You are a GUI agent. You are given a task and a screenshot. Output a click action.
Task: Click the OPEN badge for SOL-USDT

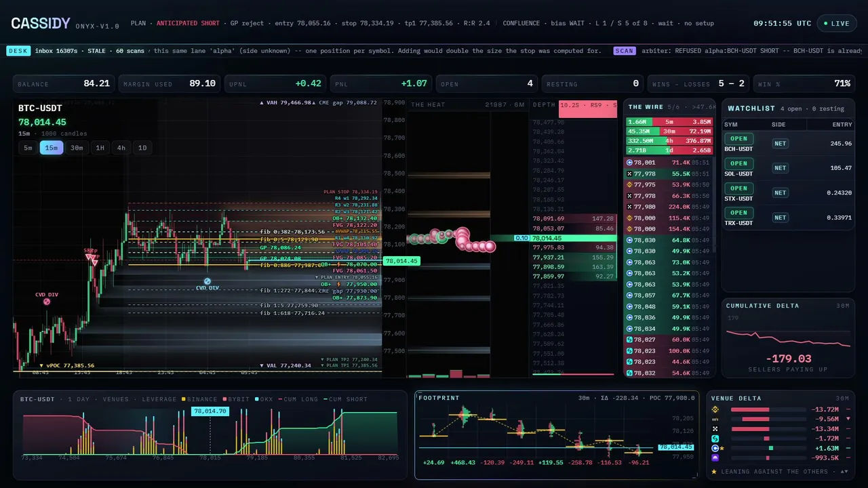tap(738, 163)
